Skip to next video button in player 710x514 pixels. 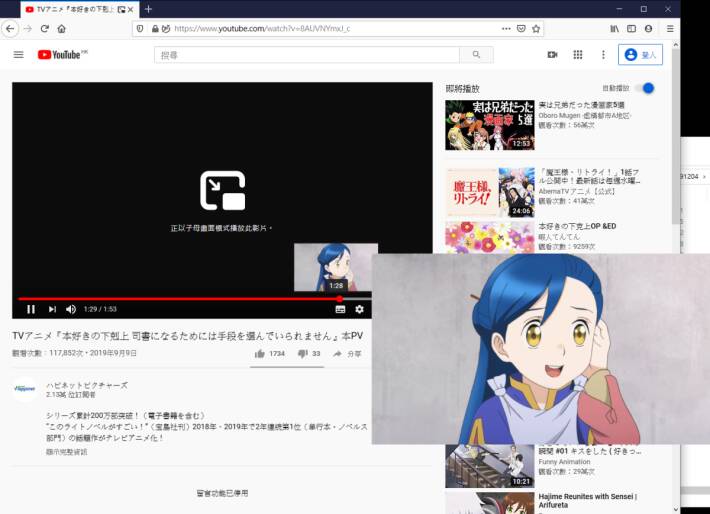52,309
